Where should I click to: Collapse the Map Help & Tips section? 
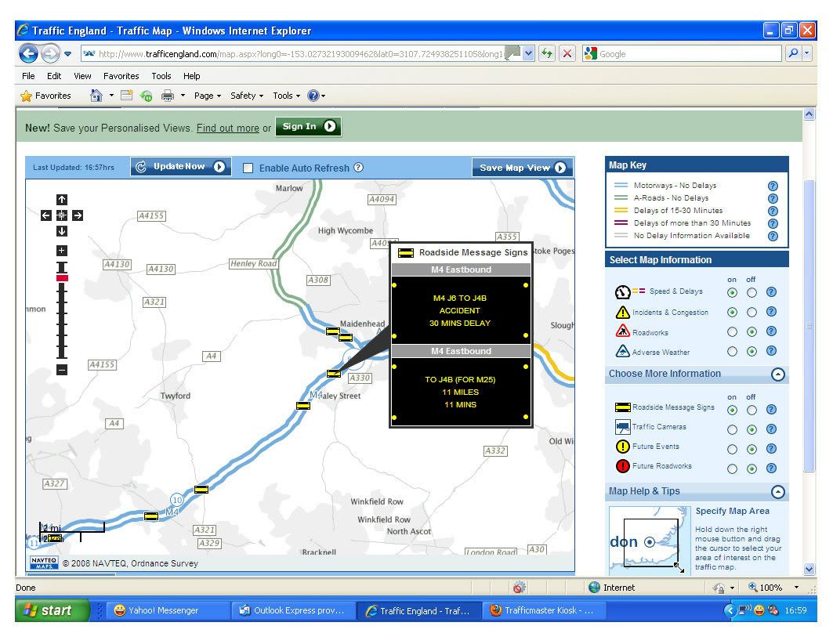[777, 492]
